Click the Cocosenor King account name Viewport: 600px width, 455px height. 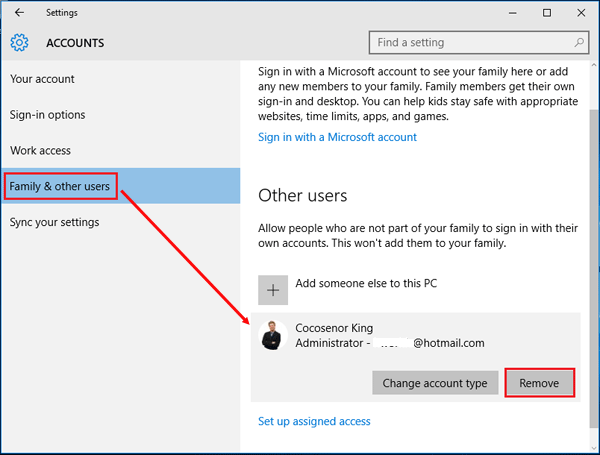pos(334,328)
